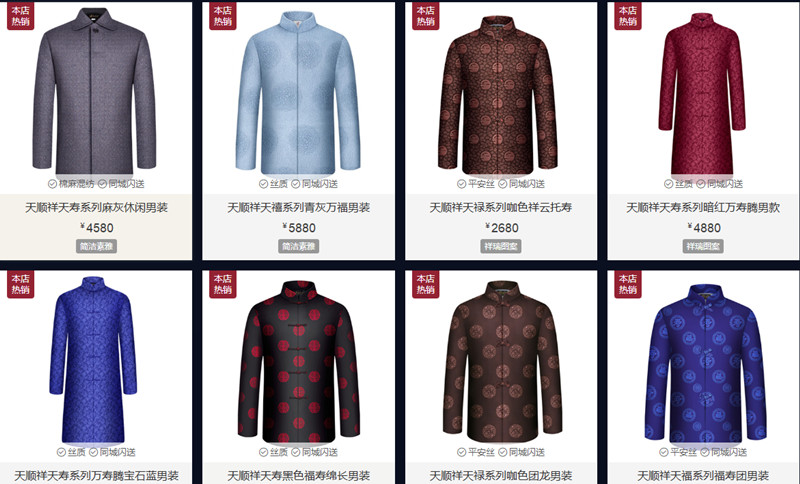Click the 简洁素雅 tag under price 4580

[96, 246]
